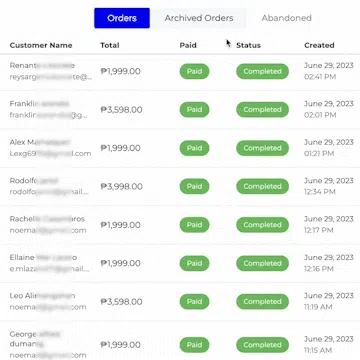Screen dimensions: 360x360
Task: Click the Paid badge for the 11:15 AM order
Action: point(194,345)
